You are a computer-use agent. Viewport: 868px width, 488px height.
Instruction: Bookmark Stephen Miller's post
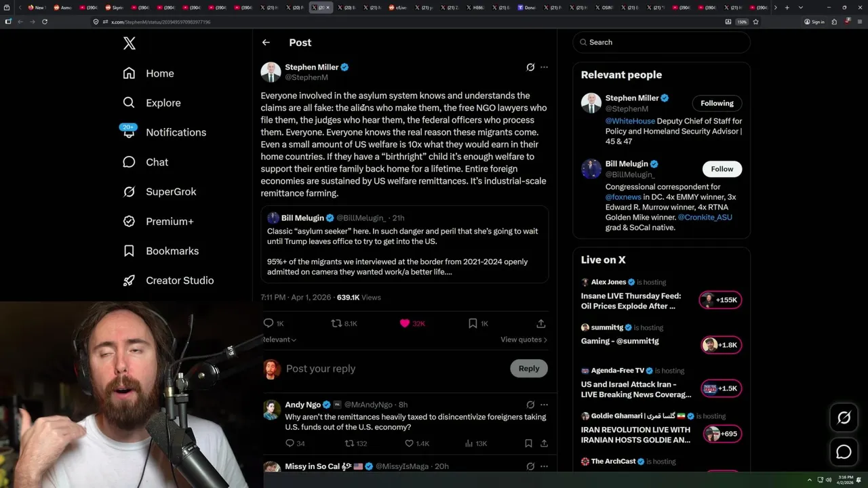(x=473, y=323)
